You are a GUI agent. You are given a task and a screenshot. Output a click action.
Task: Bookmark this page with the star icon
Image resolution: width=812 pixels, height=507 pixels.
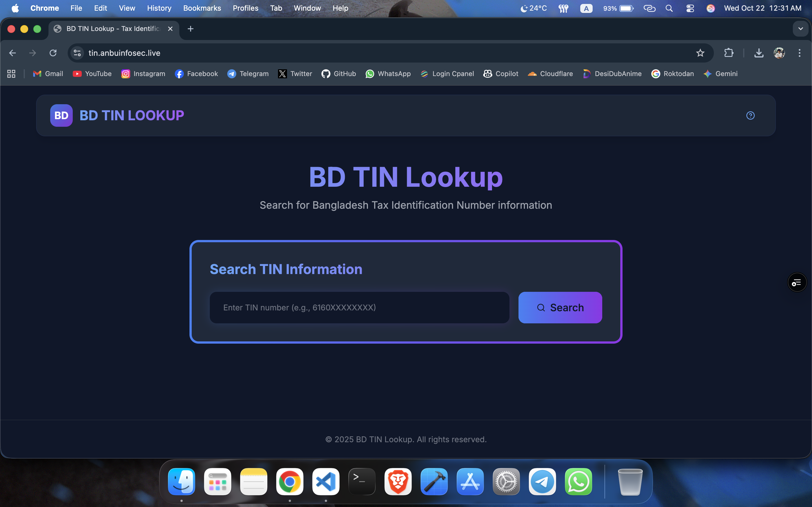(700, 53)
